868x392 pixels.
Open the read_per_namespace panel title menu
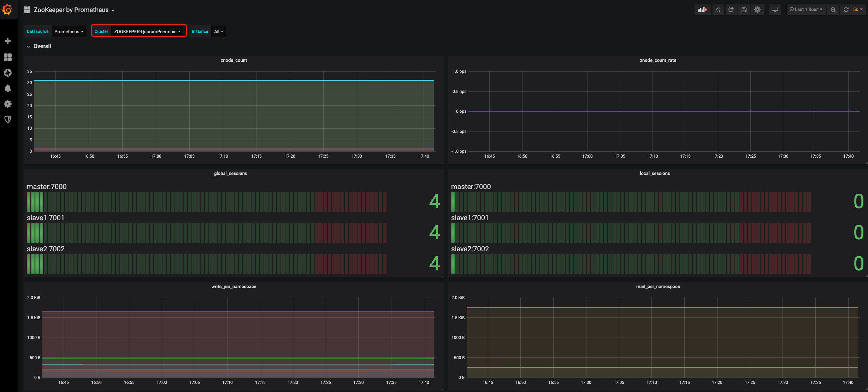(658, 287)
